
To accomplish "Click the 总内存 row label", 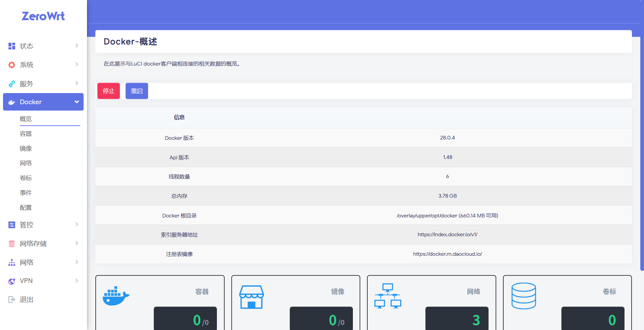I will tap(179, 196).
